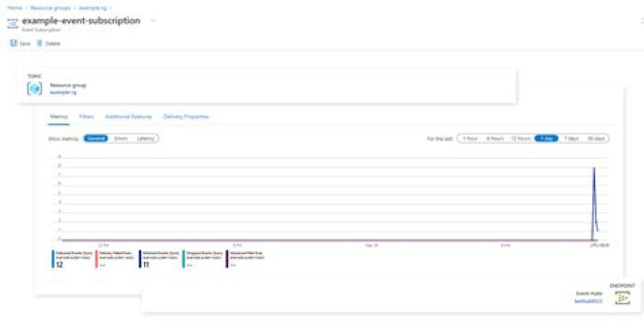Viewport: 644px width, 322px height.
Task: Select General metrics option
Action: (96, 139)
